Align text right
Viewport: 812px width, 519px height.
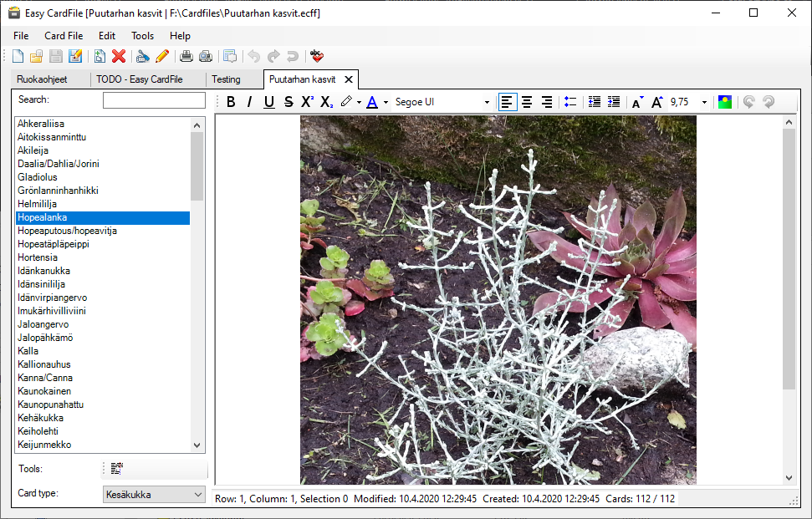point(546,102)
